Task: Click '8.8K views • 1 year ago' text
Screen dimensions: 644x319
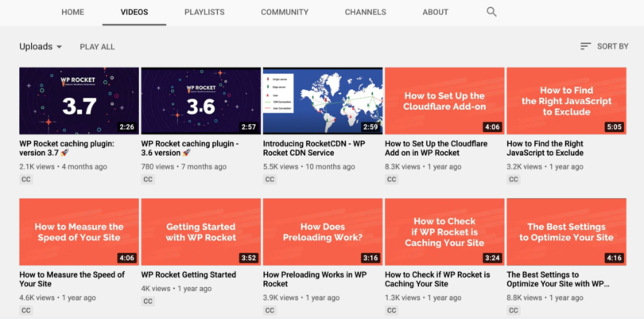Action: (x=545, y=298)
